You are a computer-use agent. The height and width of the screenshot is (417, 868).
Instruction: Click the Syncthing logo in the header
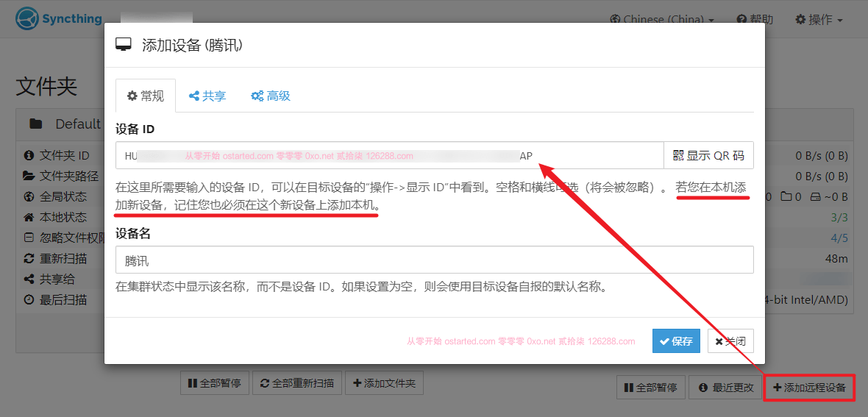[59, 19]
